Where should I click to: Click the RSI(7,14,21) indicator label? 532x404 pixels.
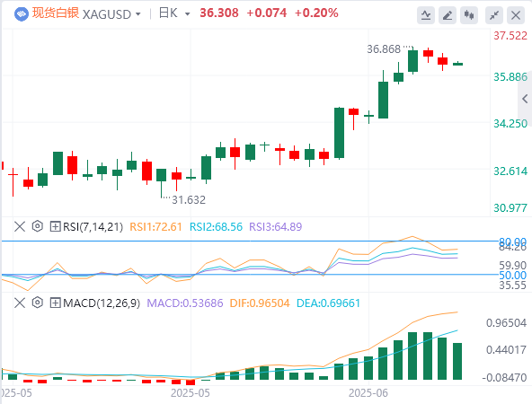93,226
